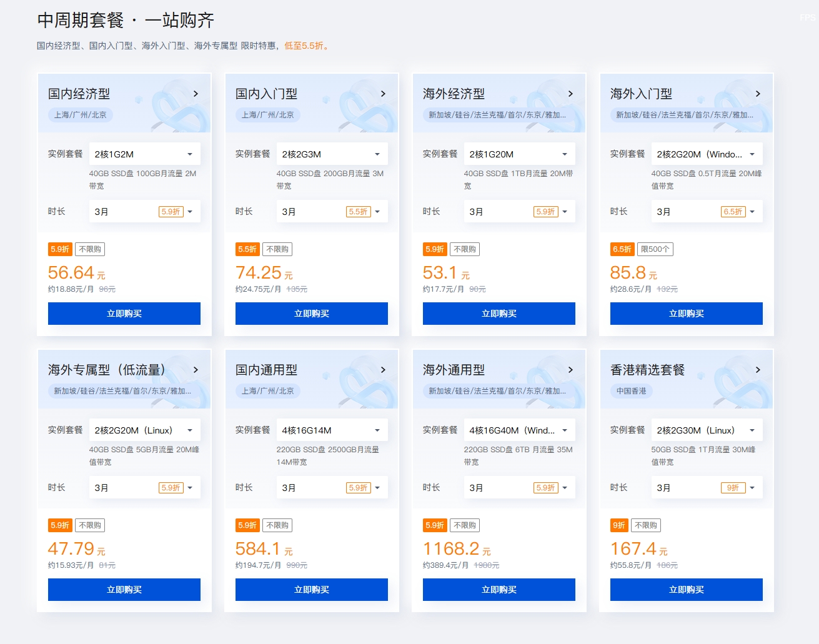
Task: Open 4核16G14M package selector
Action: coord(331,430)
